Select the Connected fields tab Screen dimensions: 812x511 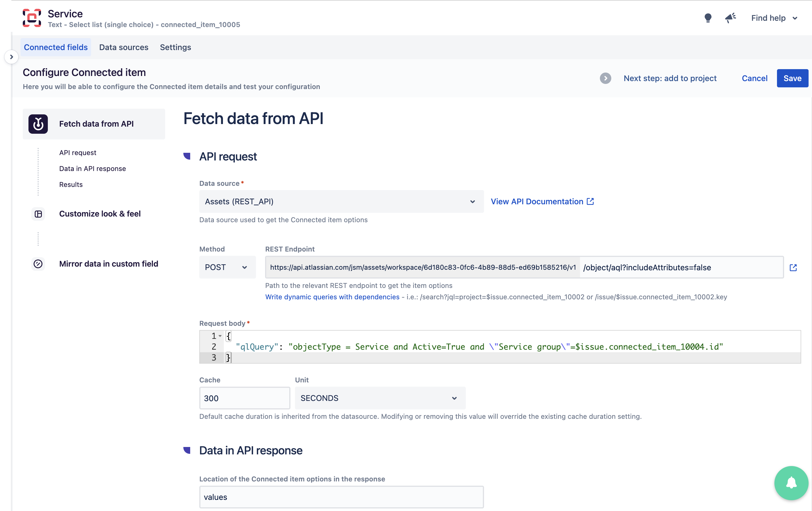point(55,47)
